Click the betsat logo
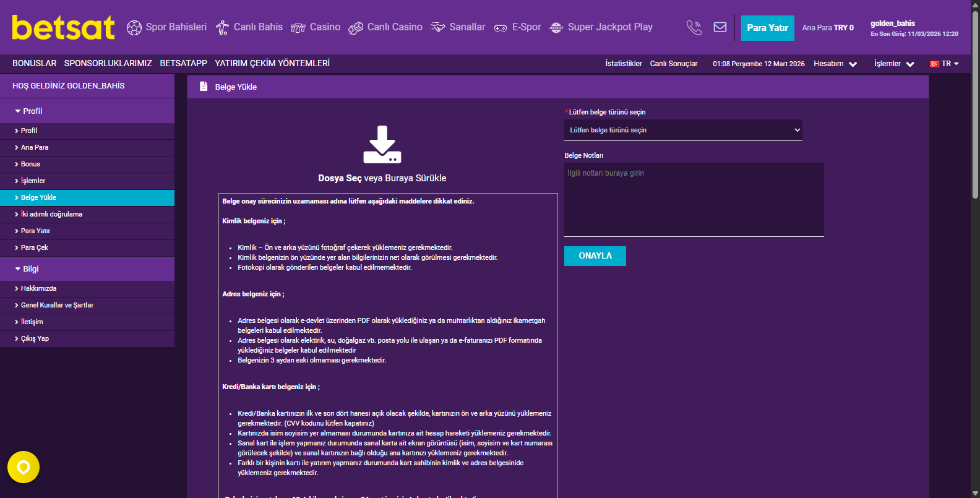980x498 pixels. pyautogui.click(x=63, y=28)
